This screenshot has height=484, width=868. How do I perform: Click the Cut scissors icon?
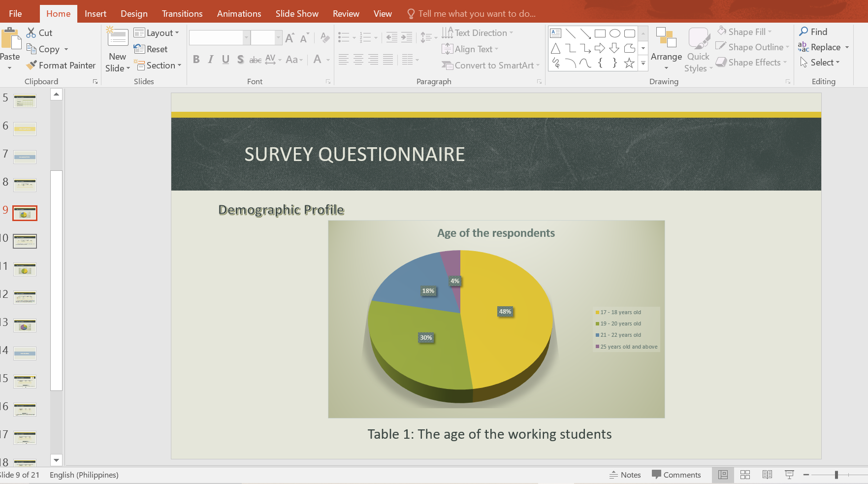tap(31, 32)
